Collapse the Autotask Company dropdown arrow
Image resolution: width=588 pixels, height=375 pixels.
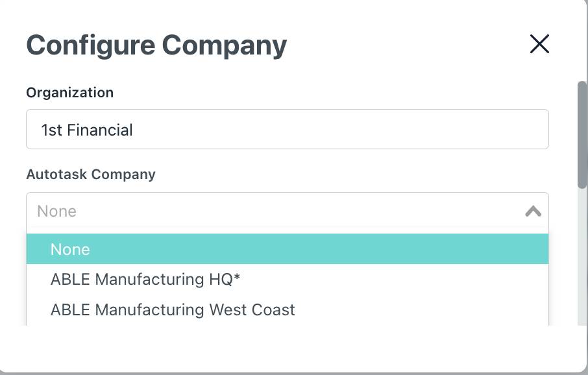tap(533, 211)
